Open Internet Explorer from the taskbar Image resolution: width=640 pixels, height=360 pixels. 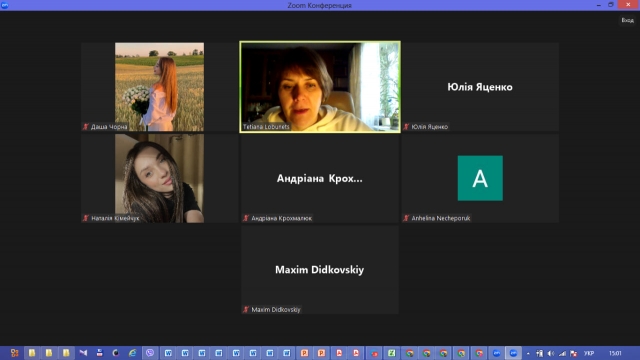coord(133,353)
